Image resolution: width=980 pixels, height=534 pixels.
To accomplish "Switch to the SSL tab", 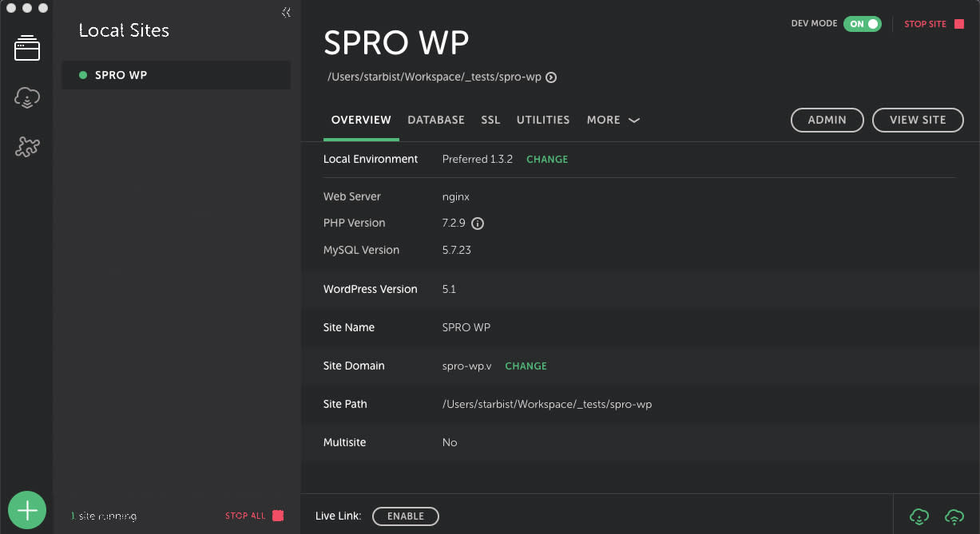I will point(490,120).
